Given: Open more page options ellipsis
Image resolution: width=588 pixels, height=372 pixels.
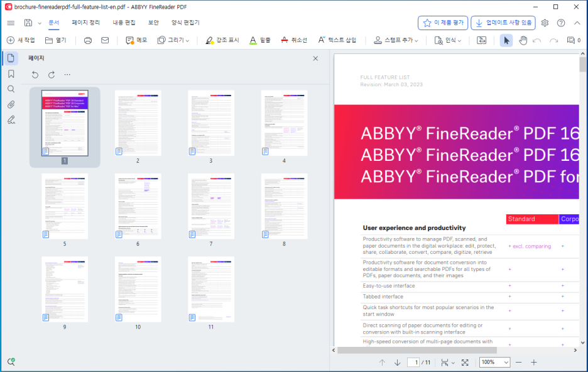Looking at the screenshot, I should tap(67, 75).
